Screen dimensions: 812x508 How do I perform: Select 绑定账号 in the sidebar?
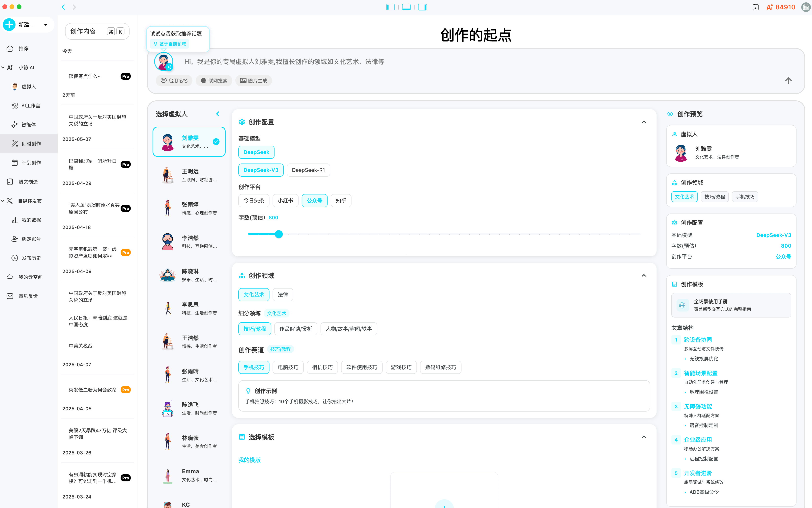point(31,239)
